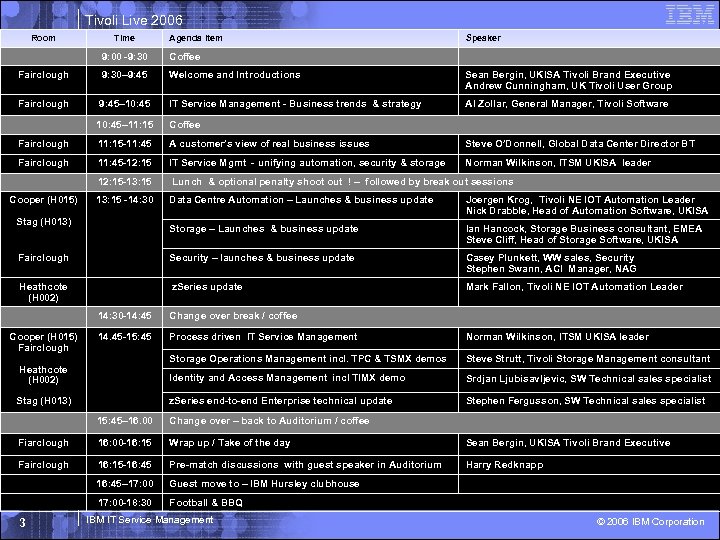Click 'IBM IT Service Management' footer text
Screen dimensions: 720x540
coord(150,520)
